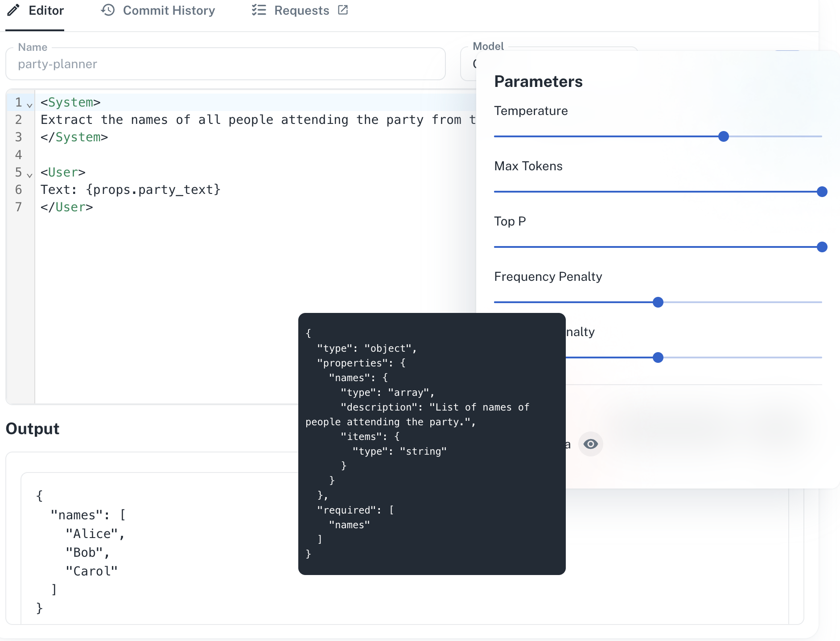The height and width of the screenshot is (641, 840).
Task: Click the dark JSON schema popup
Action: point(431,444)
